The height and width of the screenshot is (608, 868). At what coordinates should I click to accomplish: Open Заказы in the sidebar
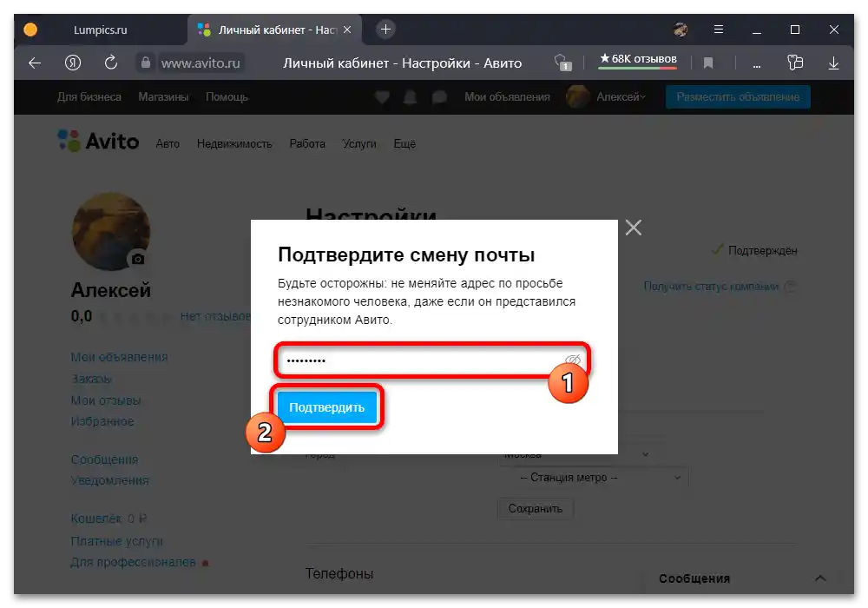tap(91, 379)
